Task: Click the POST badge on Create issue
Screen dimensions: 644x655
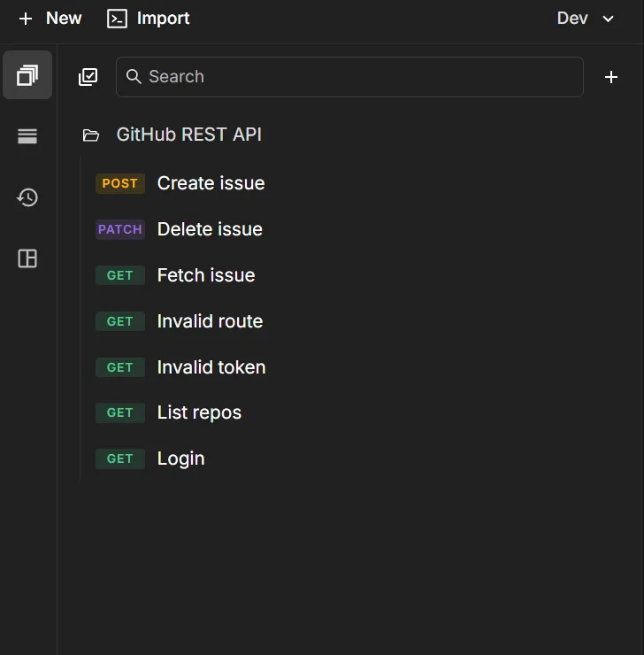Action: (x=120, y=183)
